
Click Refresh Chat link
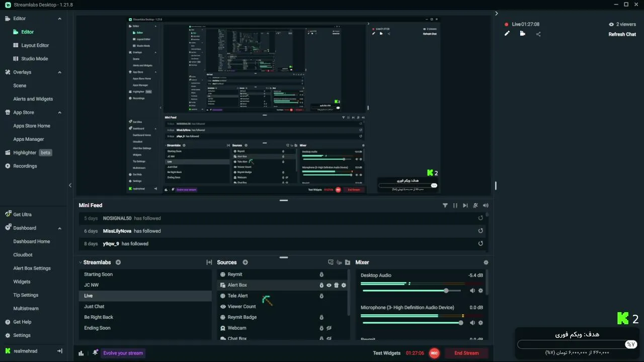click(622, 34)
